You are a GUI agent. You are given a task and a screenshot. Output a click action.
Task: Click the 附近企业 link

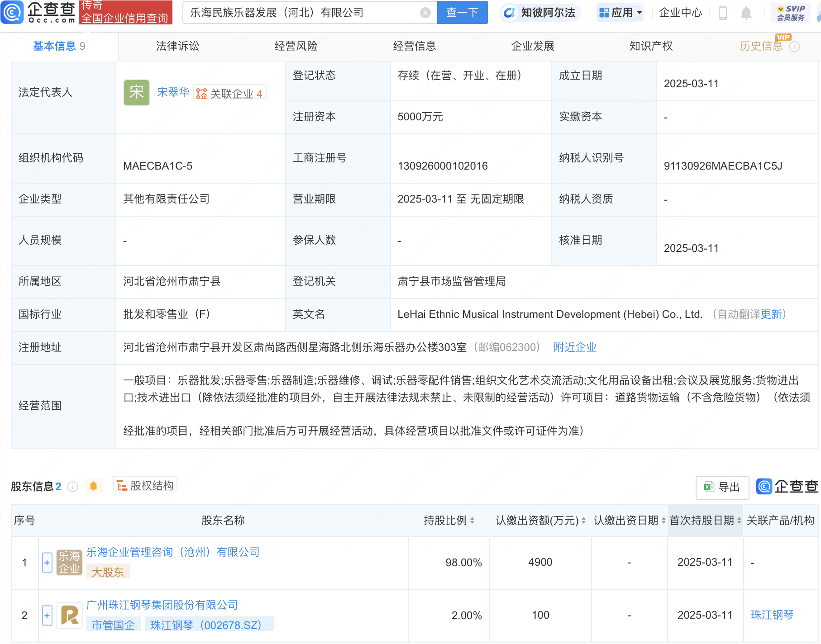tap(575, 347)
